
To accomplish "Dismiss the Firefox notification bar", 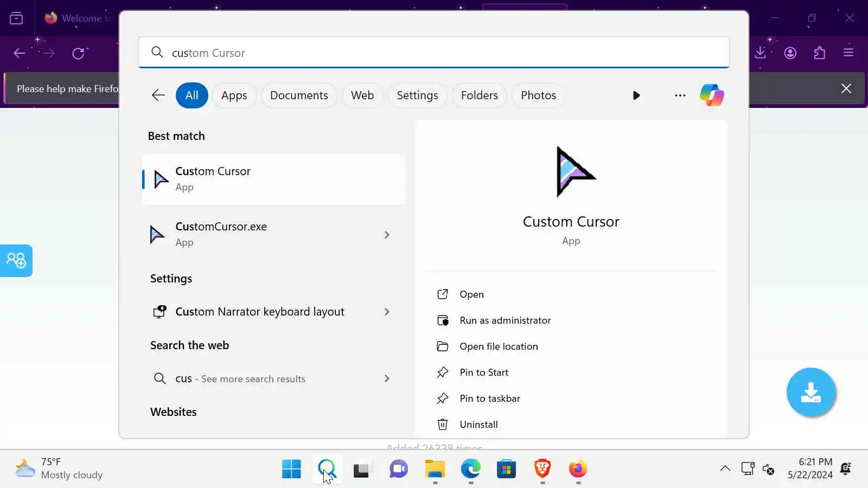I will 846,88.
